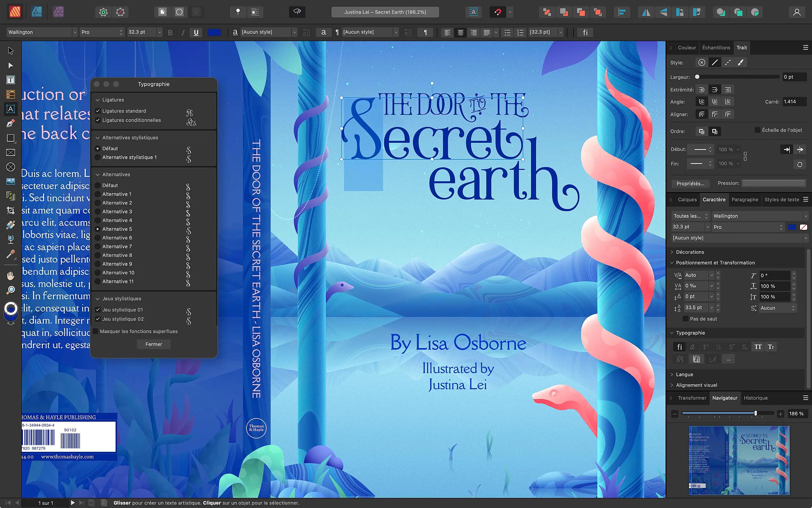Flip selection horizontally

[646, 12]
